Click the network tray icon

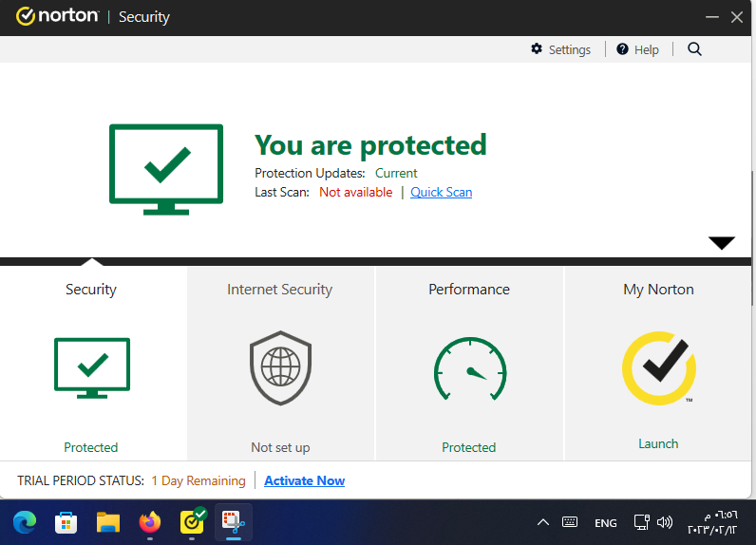pyautogui.click(x=641, y=522)
